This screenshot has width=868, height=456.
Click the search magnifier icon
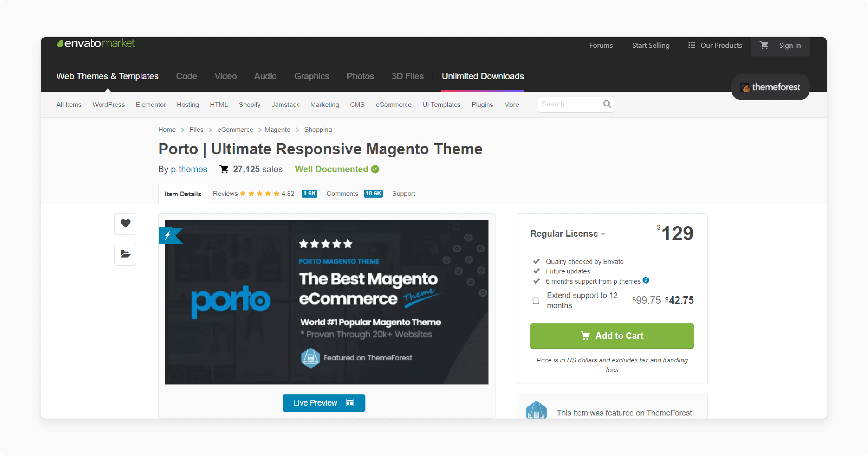coord(607,104)
